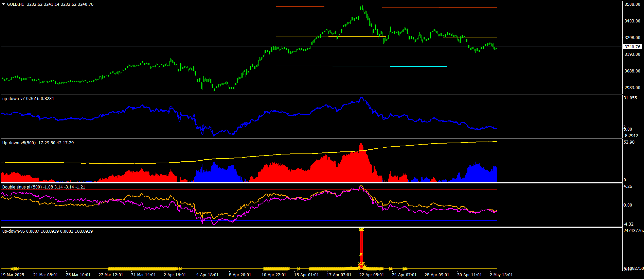Select the orange middle line on price chart
This screenshot has height=279, width=644.
click(387, 37)
